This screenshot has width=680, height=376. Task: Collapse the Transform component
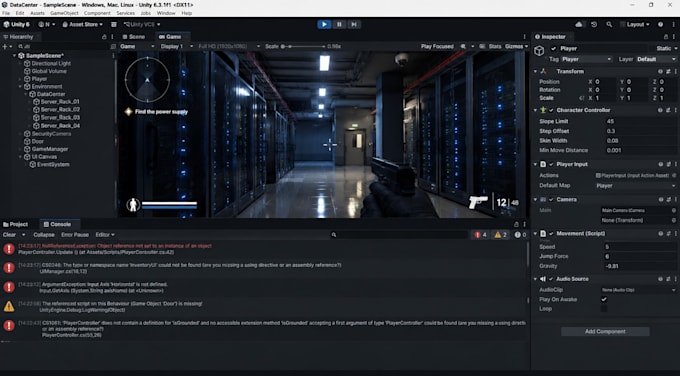[535, 72]
